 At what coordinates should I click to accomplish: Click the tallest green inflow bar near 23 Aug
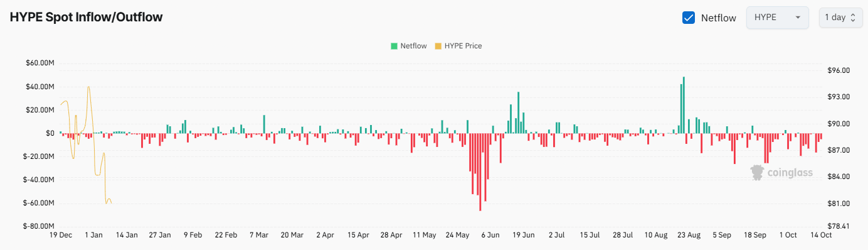click(x=684, y=105)
